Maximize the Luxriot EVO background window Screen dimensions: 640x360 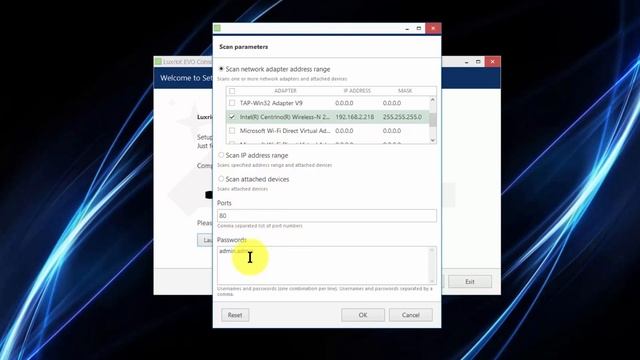coord(478,62)
